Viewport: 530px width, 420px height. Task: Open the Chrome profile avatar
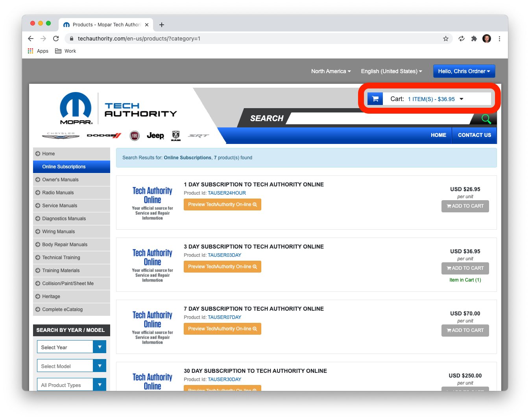[487, 39]
